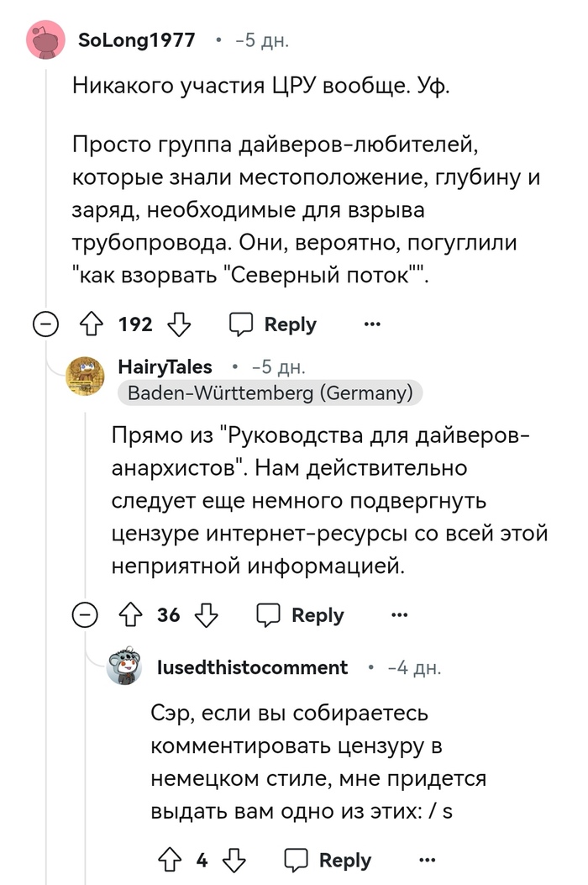Open the HairyTales username link
Viewport: 588px width, 885px height.
(165, 367)
